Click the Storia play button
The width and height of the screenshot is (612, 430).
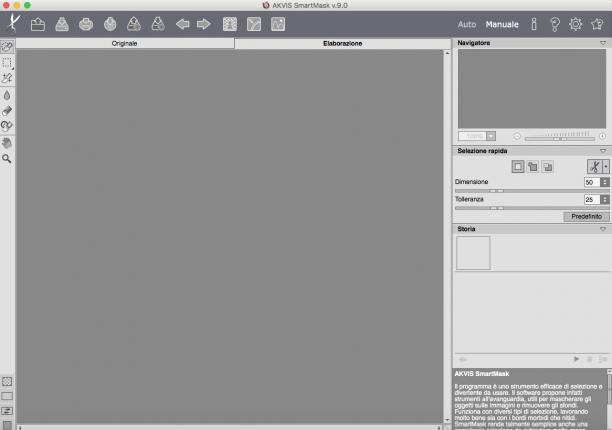576,359
